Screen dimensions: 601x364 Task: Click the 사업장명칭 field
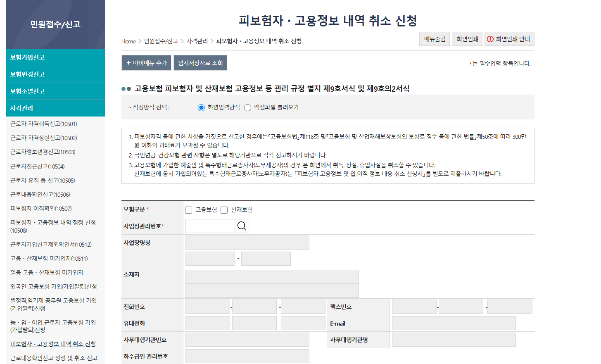(247, 243)
